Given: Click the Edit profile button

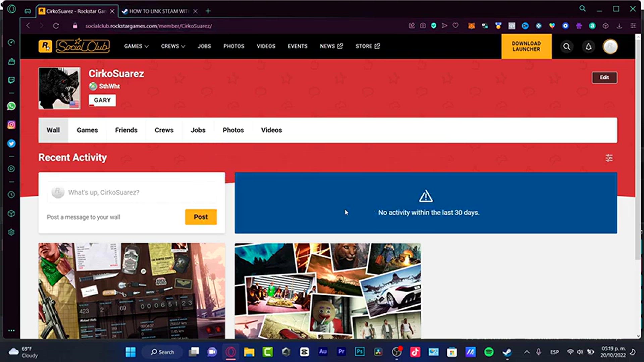Looking at the screenshot, I should [x=604, y=77].
